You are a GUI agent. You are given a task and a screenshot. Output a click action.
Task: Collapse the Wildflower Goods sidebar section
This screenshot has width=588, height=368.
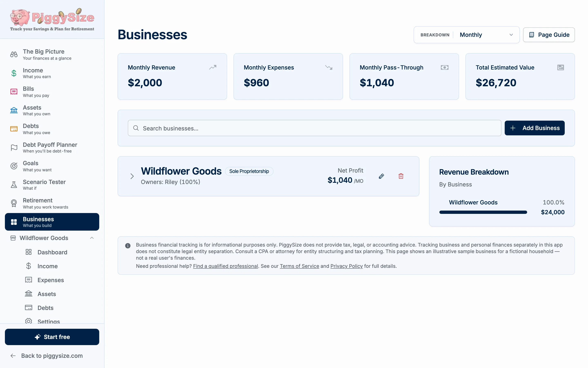pos(92,238)
